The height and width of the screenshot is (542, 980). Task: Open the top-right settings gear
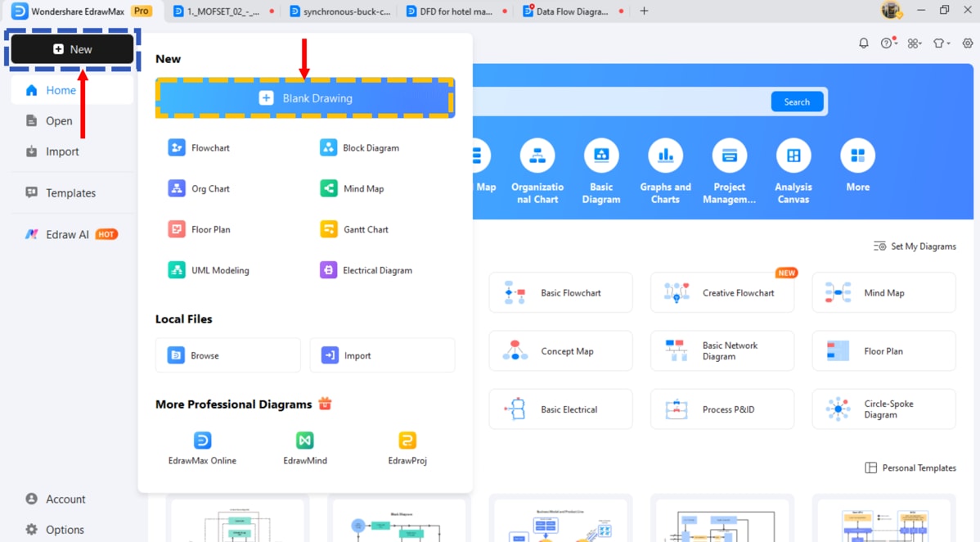tap(968, 43)
